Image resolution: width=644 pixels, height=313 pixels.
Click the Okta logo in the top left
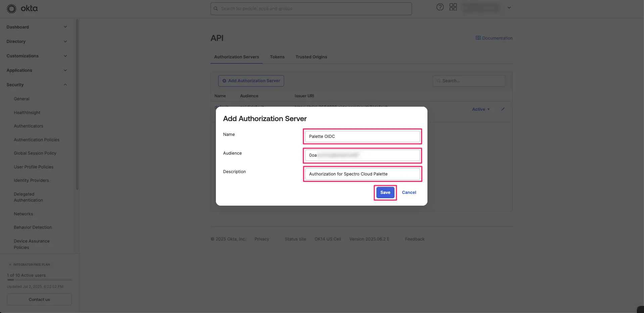(22, 8)
